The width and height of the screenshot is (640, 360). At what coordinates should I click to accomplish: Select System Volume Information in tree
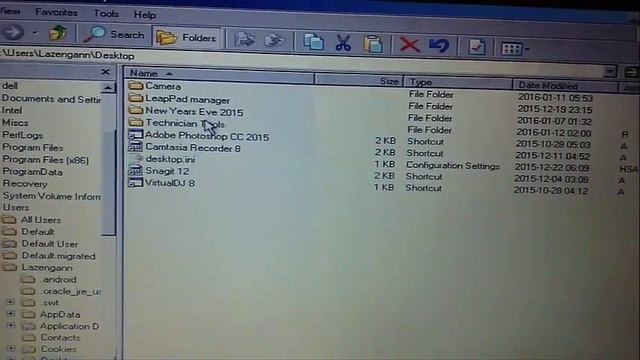pos(51,196)
